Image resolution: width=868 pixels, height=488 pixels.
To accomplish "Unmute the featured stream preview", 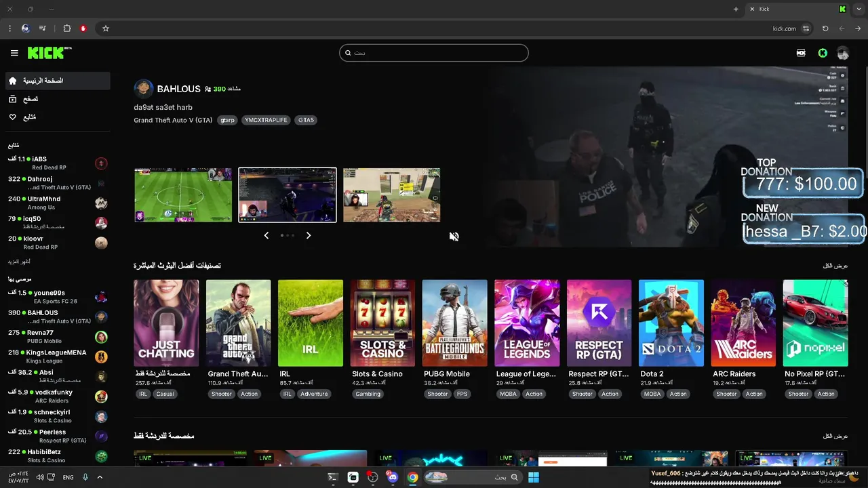I will (x=454, y=237).
